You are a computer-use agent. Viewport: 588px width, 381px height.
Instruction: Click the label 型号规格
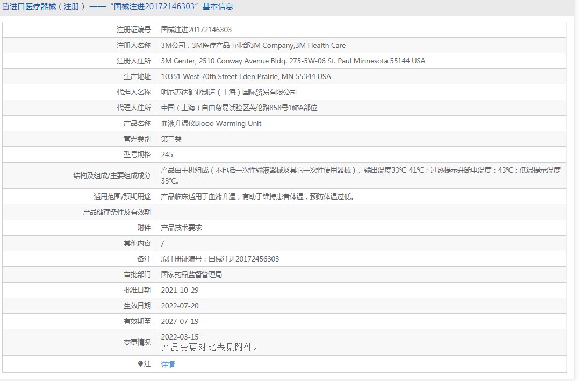[137, 154]
